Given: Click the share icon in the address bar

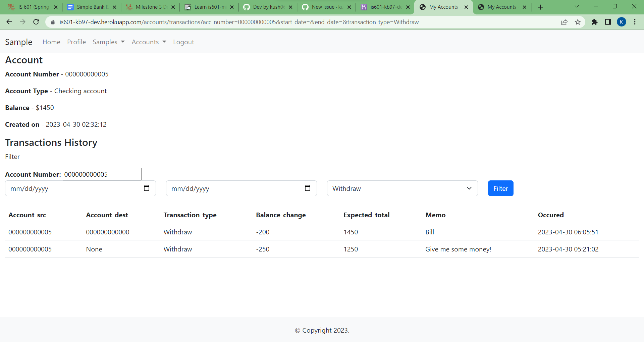Looking at the screenshot, I should pos(564,22).
